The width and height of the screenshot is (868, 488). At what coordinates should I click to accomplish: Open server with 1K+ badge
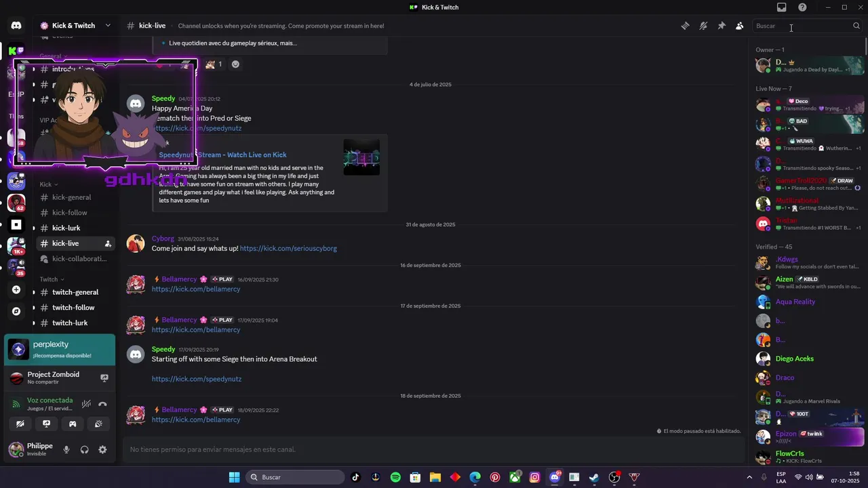[16, 246]
